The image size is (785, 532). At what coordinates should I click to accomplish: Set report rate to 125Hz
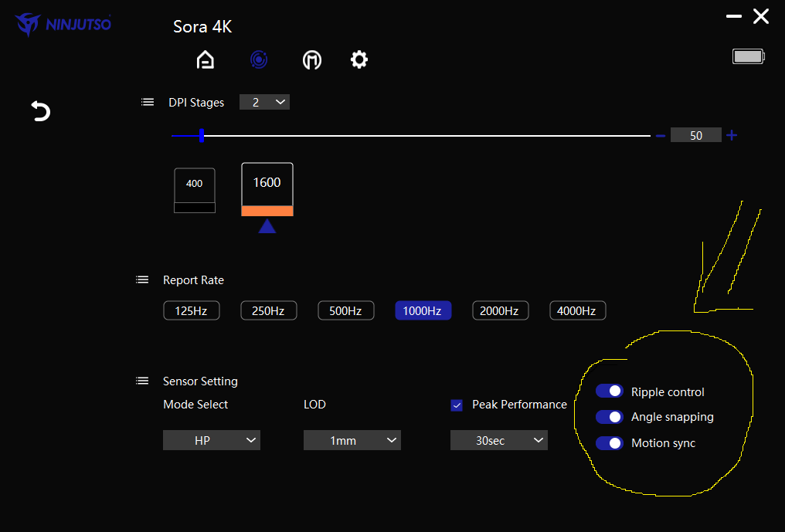pyautogui.click(x=192, y=310)
